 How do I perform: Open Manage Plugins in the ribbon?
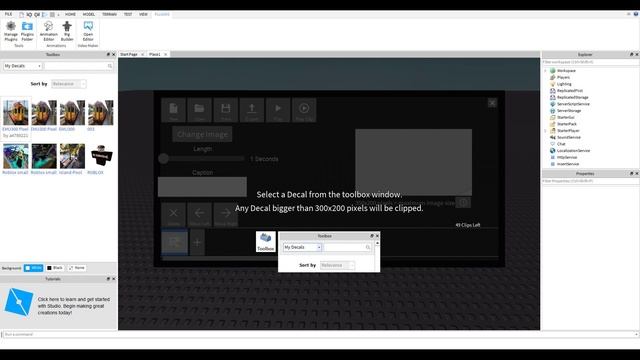click(11, 31)
